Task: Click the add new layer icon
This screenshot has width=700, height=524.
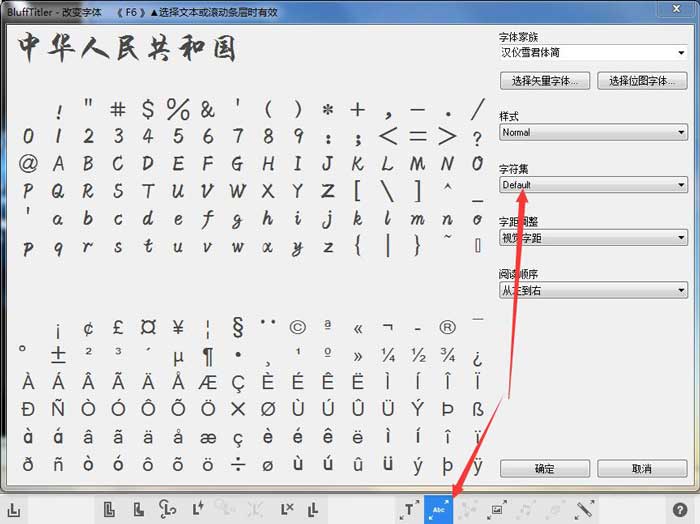Action: point(109,509)
